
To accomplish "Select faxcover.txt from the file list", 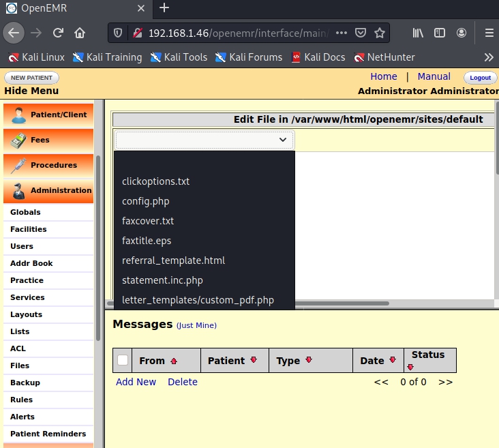I will coord(205,221).
